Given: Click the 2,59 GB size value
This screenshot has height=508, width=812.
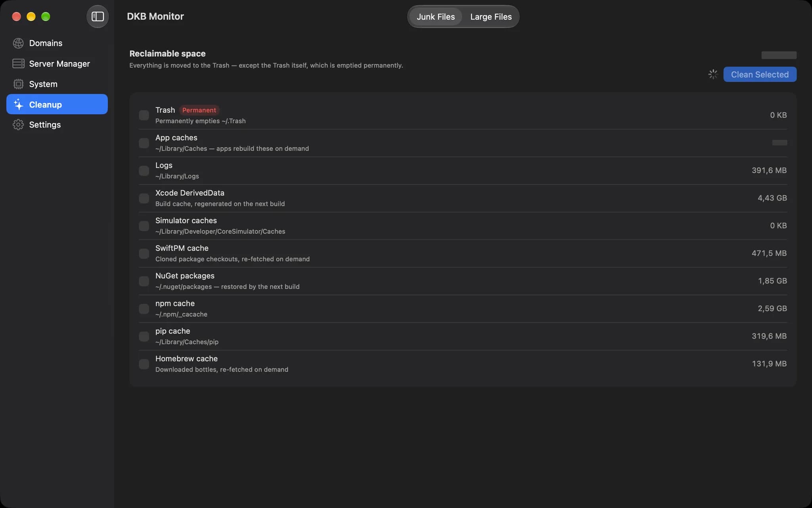Looking at the screenshot, I should pos(772,308).
